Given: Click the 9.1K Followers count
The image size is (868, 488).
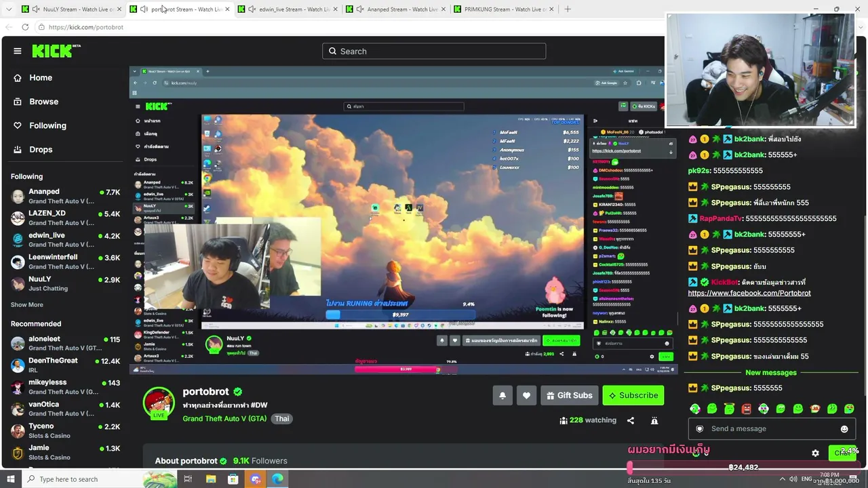Looking at the screenshot, I should (260, 461).
